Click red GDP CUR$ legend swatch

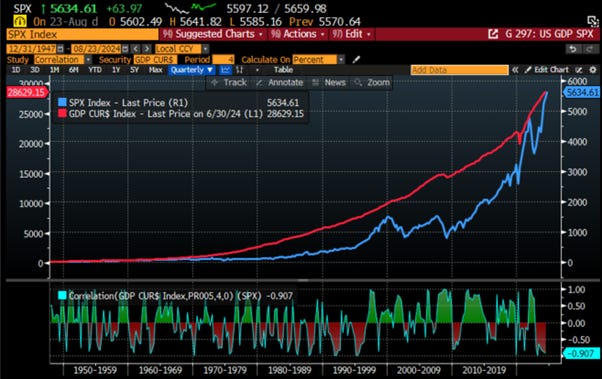click(x=62, y=114)
